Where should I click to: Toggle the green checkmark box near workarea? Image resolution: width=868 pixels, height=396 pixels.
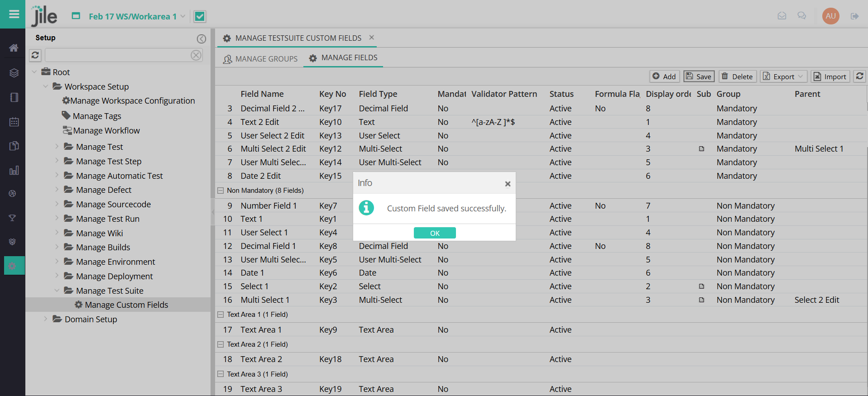click(200, 17)
